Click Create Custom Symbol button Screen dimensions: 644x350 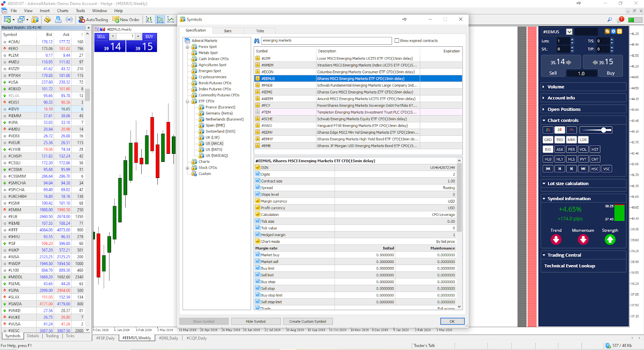[x=308, y=321]
